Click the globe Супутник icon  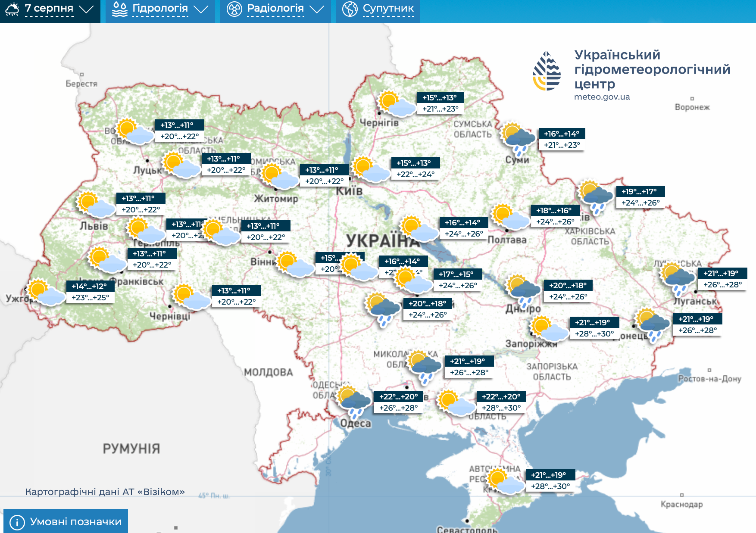[350, 9]
